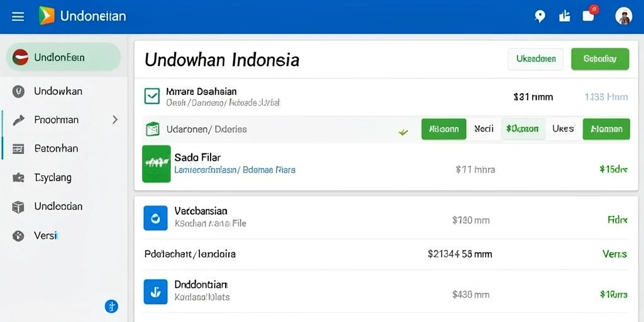Click the green Scbotliay button
Viewport: 644px width, 322px height.
pyautogui.click(x=600, y=58)
